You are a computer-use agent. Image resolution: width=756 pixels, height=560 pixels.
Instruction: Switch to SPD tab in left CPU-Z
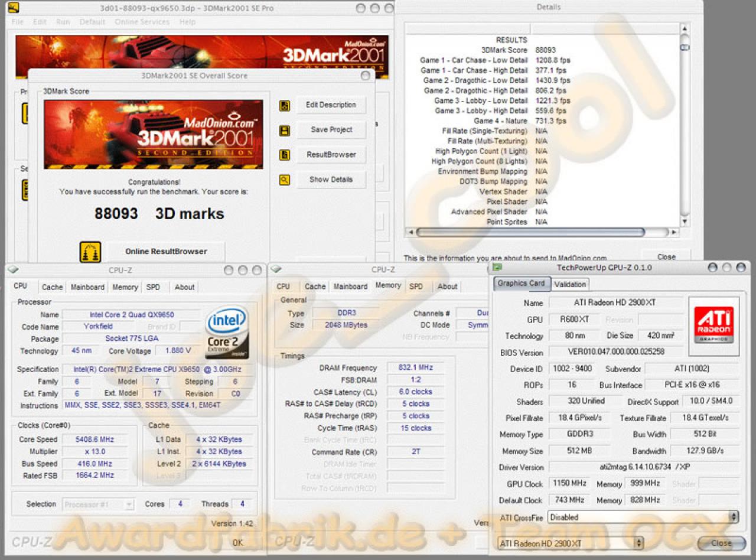(153, 287)
